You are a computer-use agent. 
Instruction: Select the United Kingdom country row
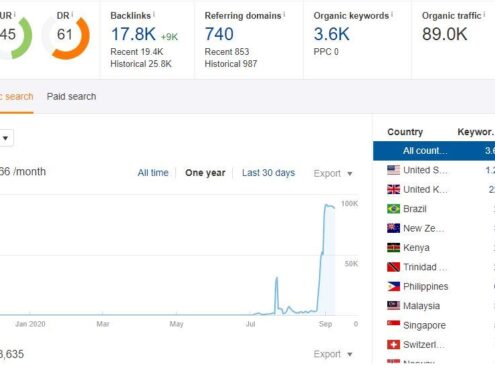point(434,189)
